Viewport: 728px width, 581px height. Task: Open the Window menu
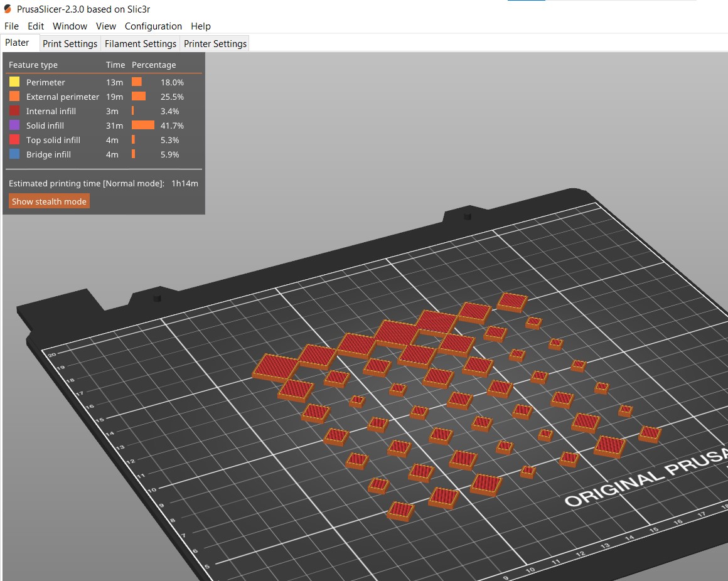pyautogui.click(x=70, y=26)
